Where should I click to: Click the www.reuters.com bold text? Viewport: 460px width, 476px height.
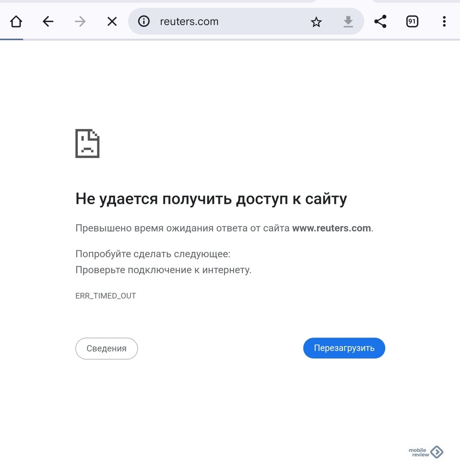(x=331, y=228)
